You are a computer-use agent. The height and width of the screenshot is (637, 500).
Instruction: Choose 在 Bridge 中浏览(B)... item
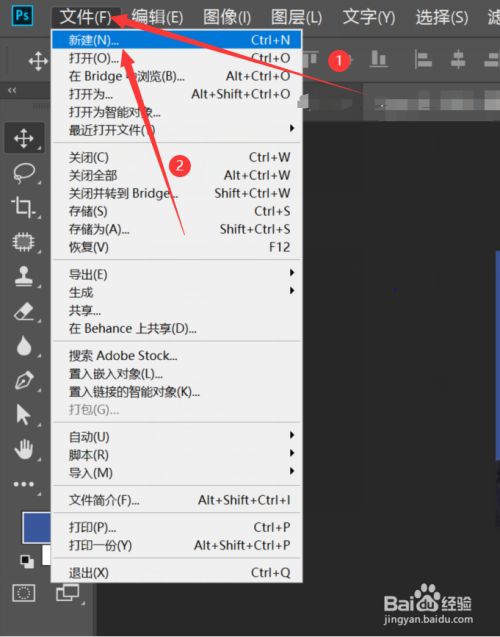coord(177,76)
